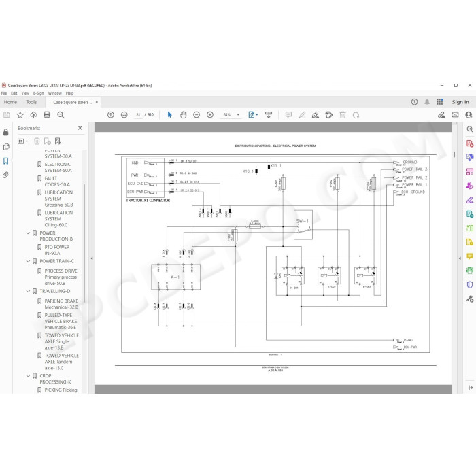This screenshot has width=476, height=476.
Task: Collapse the POWER TRAIN-C bookmark
Action: [29, 261]
